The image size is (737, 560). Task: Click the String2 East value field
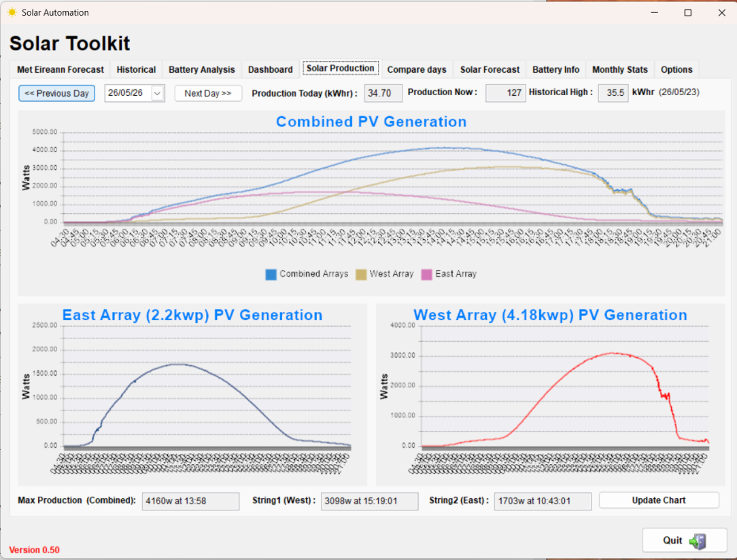click(x=543, y=501)
